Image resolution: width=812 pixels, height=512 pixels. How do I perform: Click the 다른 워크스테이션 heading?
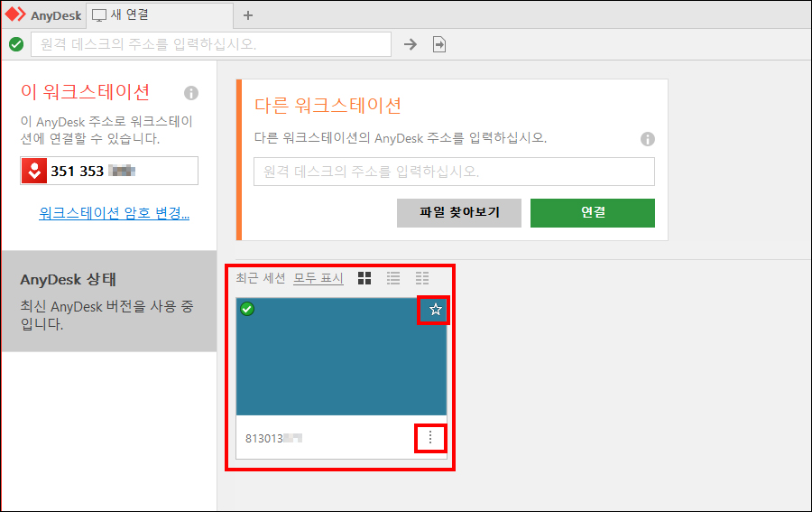click(328, 105)
